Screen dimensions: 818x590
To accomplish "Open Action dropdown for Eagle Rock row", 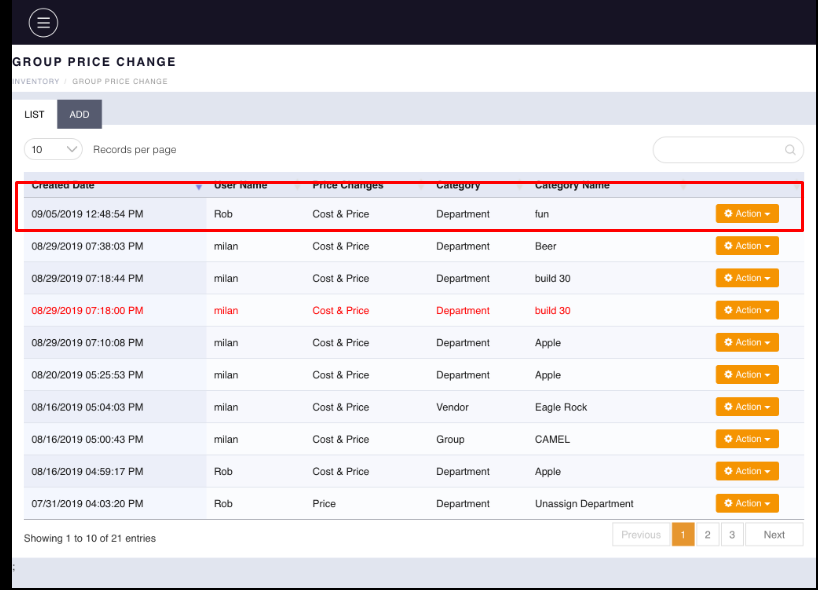I will coord(746,407).
